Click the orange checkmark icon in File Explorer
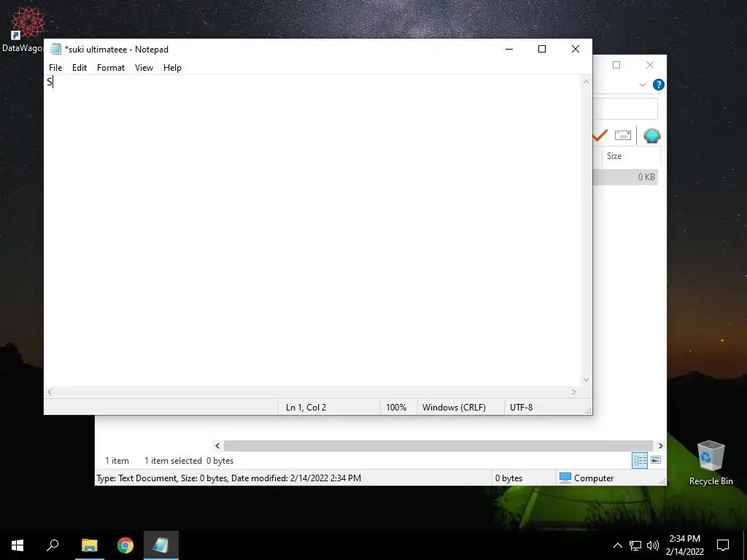This screenshot has height=560, width=747. pyautogui.click(x=600, y=136)
